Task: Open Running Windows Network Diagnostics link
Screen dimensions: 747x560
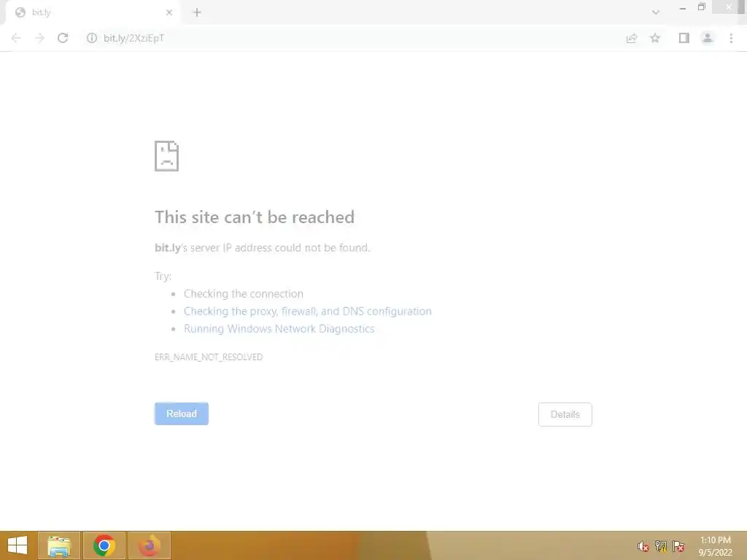Action: pyautogui.click(x=279, y=329)
